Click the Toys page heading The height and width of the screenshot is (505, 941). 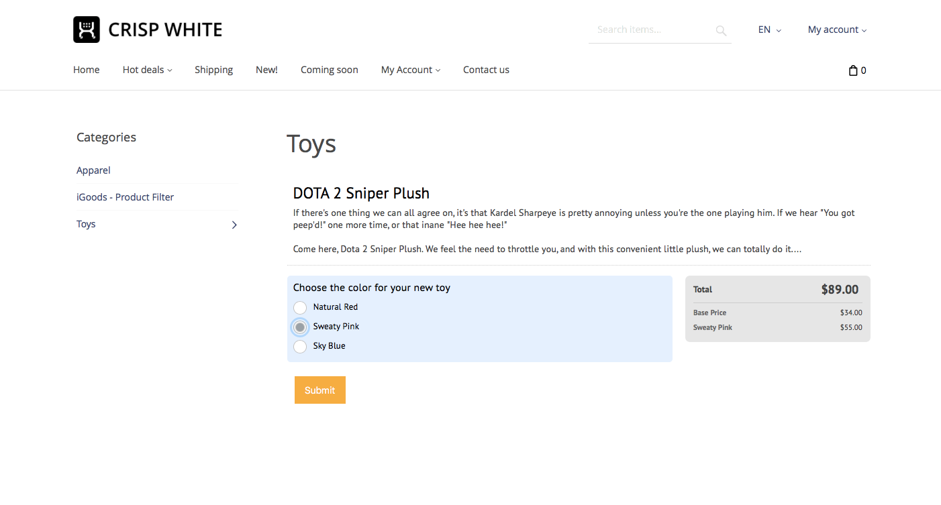pos(311,144)
